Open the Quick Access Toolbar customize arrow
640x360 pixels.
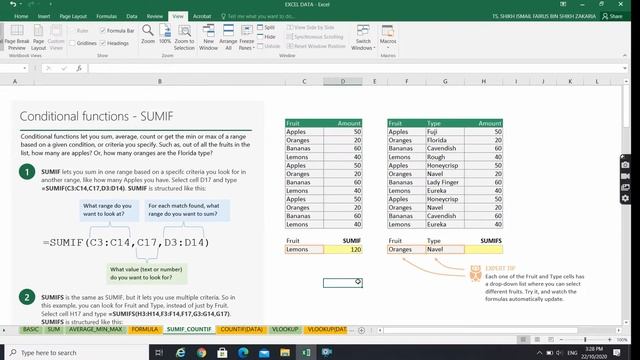[51, 4]
